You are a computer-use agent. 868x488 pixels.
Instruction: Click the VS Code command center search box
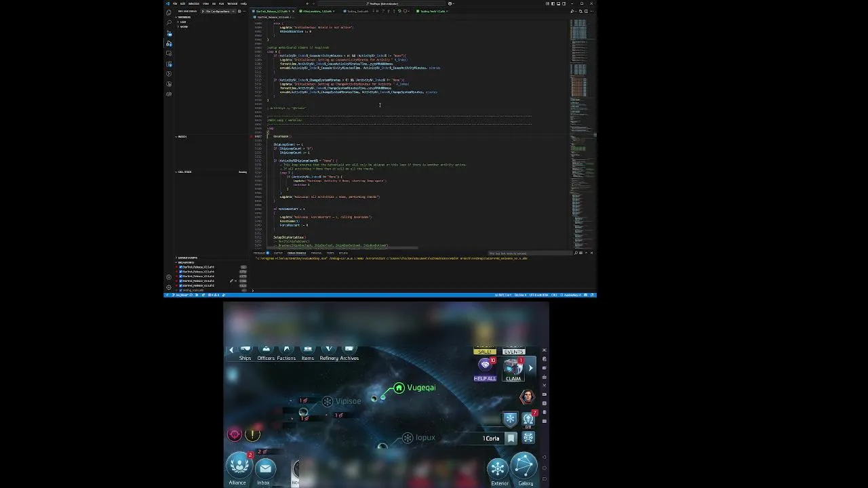click(x=381, y=3)
